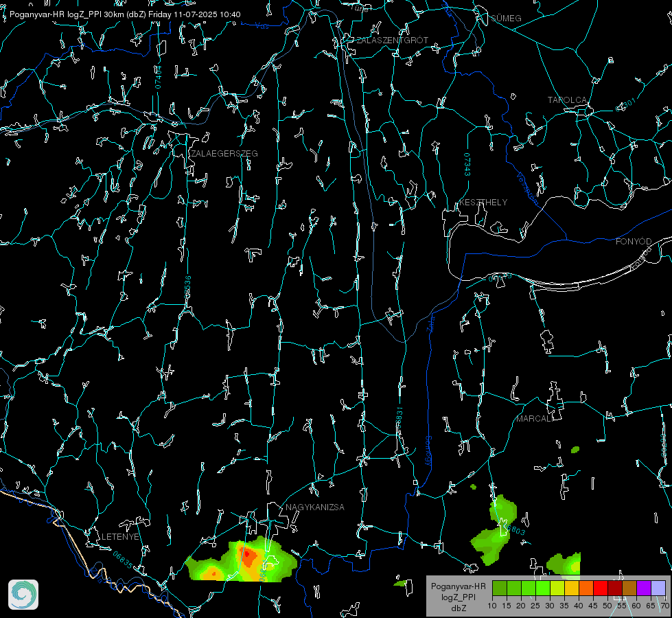672x618 pixels.
Task: Select the ZALASZENTGRÓT town label
Action: 392,41
